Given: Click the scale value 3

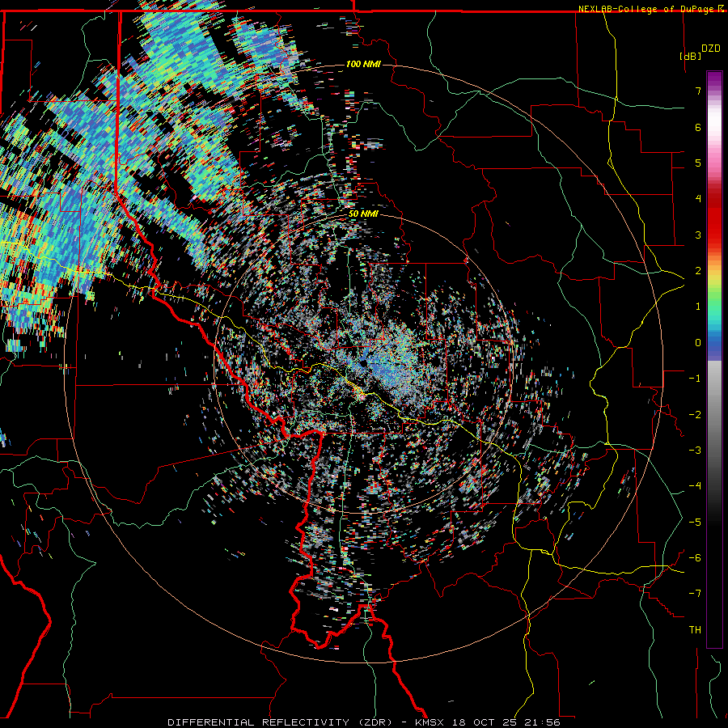Looking at the screenshot, I should point(698,235).
